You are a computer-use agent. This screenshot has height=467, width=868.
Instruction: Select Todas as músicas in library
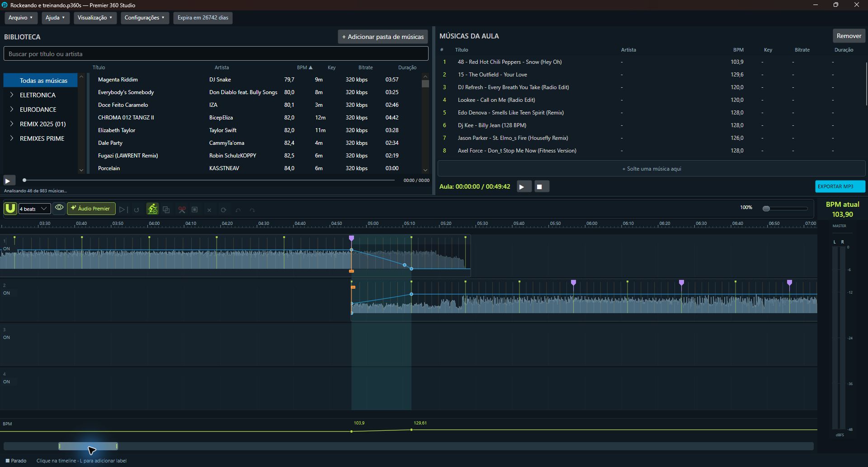tap(41, 81)
